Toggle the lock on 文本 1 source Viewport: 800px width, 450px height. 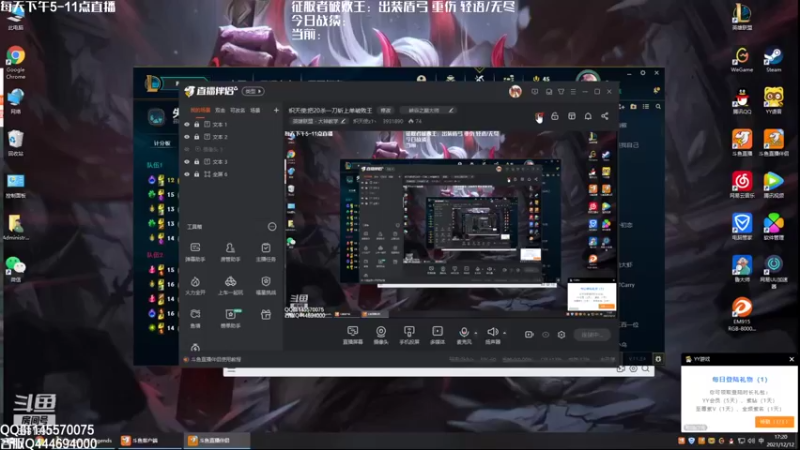pos(196,124)
